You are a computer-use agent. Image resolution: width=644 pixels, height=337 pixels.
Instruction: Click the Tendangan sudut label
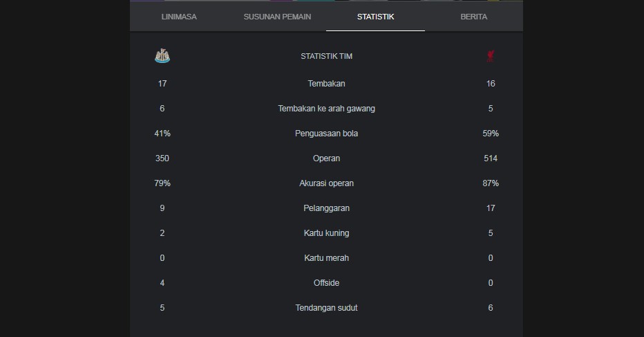coord(327,308)
